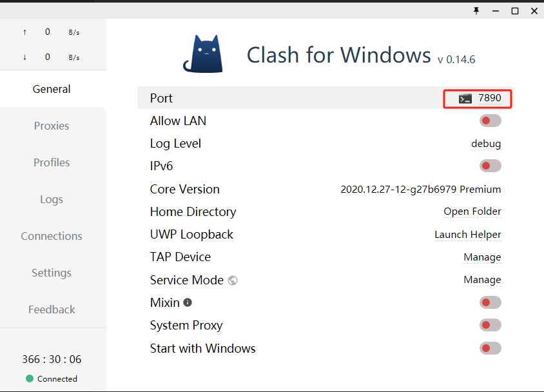Click Manage for TAP Device

coord(482,257)
